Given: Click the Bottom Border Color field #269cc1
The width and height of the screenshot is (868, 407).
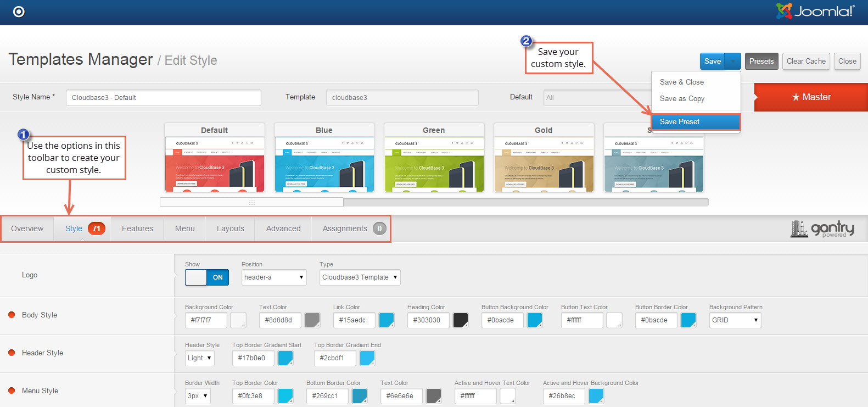Looking at the screenshot, I should [328, 396].
